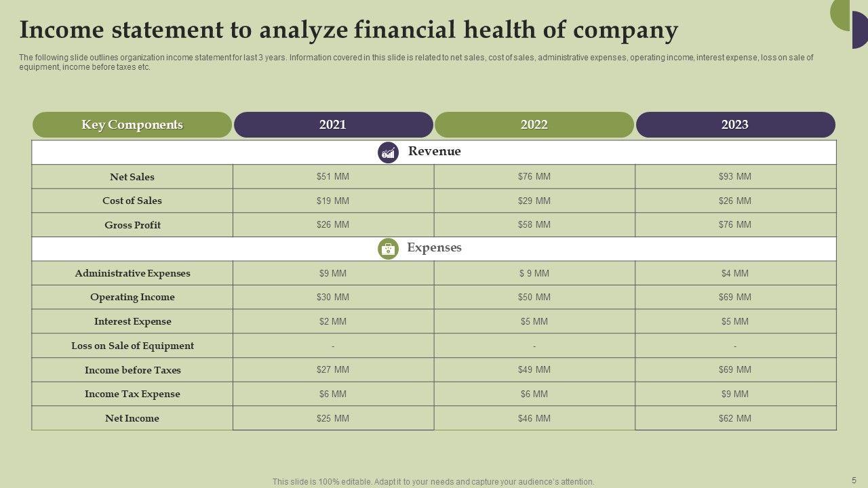
Task: Select the Key Components header pill
Action: (x=132, y=125)
